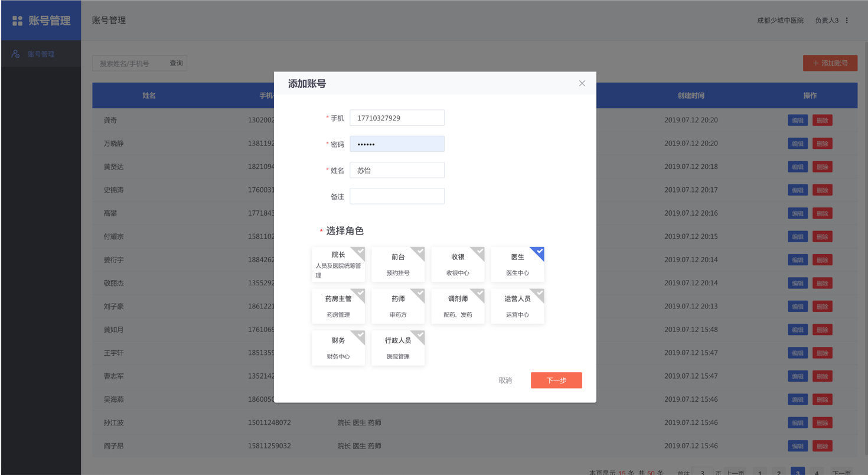Image resolution: width=868 pixels, height=475 pixels.
Task: Deselect the checked 医生 role card
Action: [517, 264]
